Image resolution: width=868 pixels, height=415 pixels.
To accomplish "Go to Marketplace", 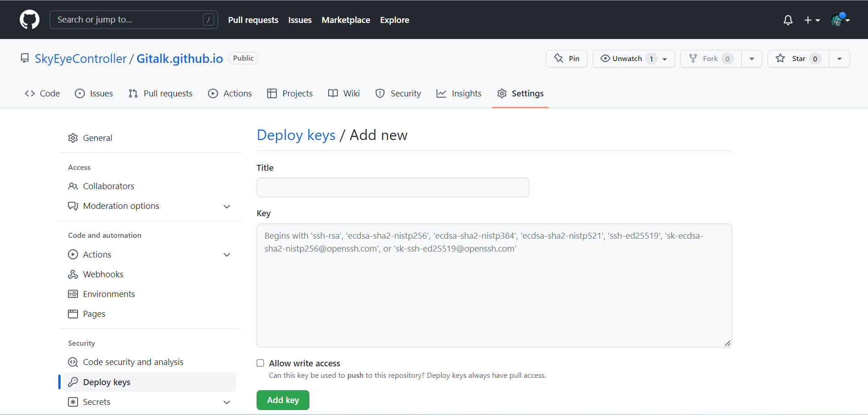I will pos(346,20).
